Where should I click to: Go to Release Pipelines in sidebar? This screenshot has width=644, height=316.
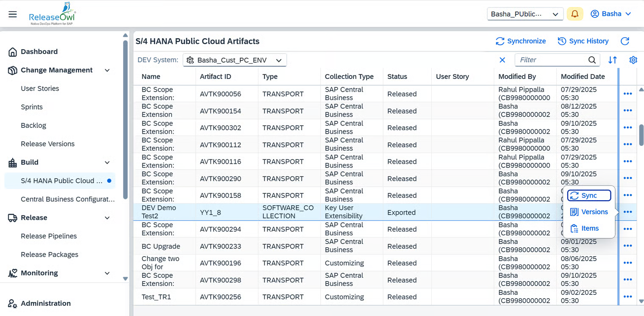[x=49, y=236]
